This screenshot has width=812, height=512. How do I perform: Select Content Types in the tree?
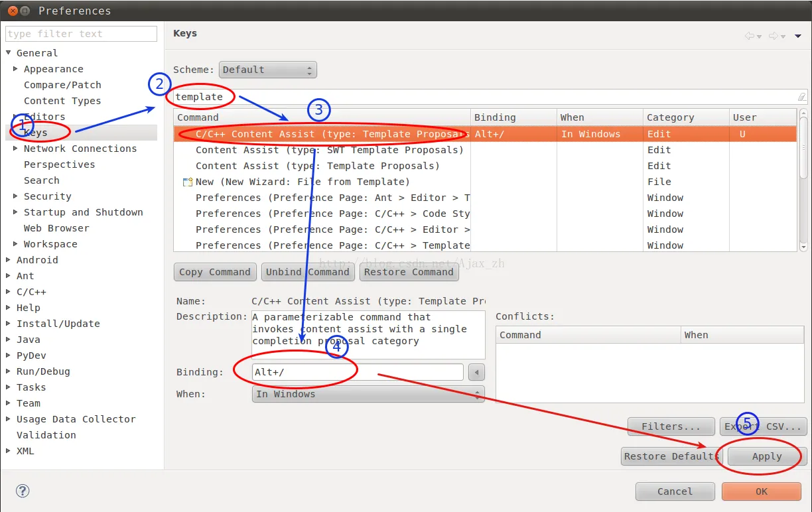pyautogui.click(x=62, y=101)
